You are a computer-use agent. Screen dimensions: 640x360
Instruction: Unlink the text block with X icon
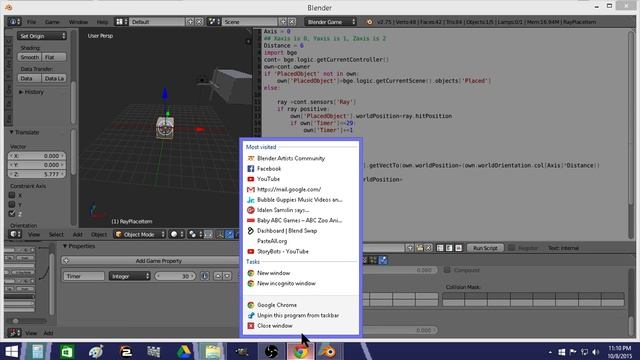pyautogui.click(x=428, y=248)
